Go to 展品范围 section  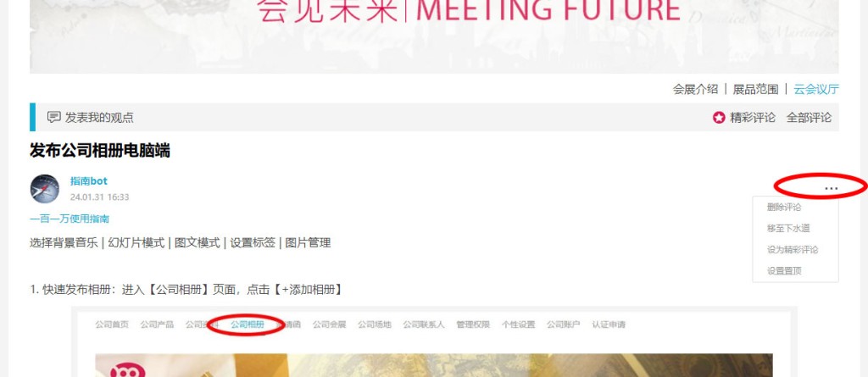click(x=755, y=89)
